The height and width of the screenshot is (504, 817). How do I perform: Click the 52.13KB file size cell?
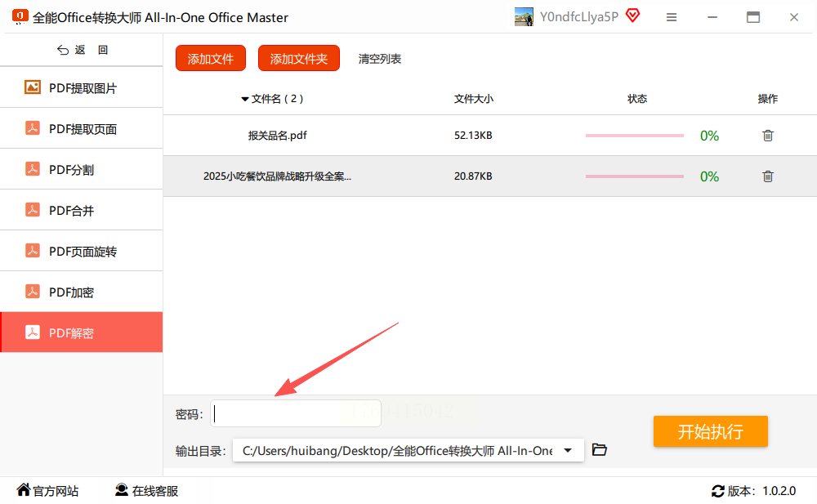(x=473, y=136)
